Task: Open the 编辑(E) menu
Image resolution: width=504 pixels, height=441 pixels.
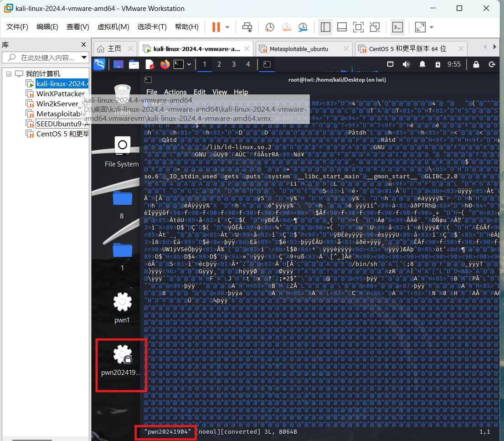Action: pos(47,27)
